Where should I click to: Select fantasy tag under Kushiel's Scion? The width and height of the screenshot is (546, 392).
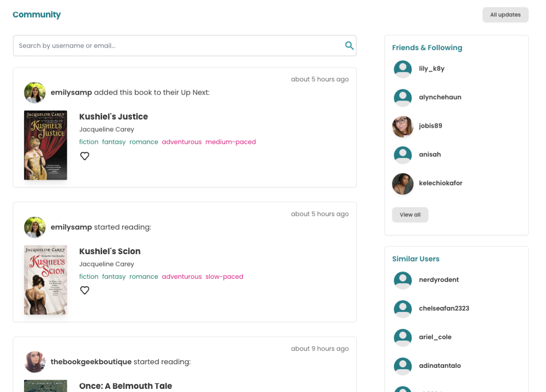[x=114, y=276]
